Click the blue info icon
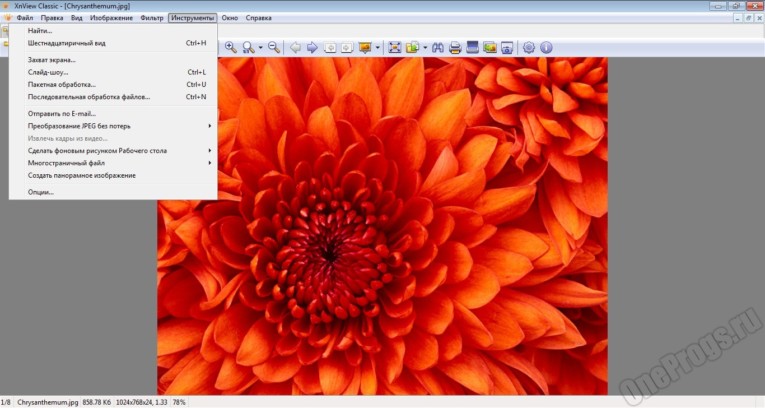765x408 pixels. [546, 47]
